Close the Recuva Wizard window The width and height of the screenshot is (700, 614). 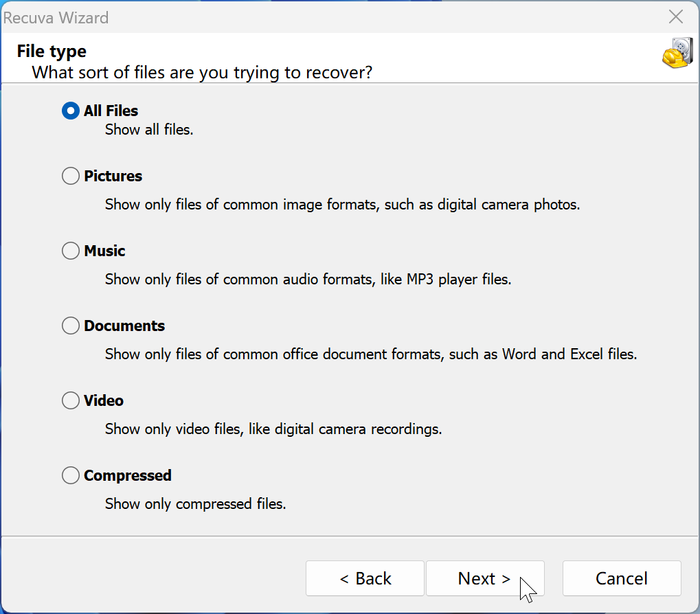(x=676, y=17)
